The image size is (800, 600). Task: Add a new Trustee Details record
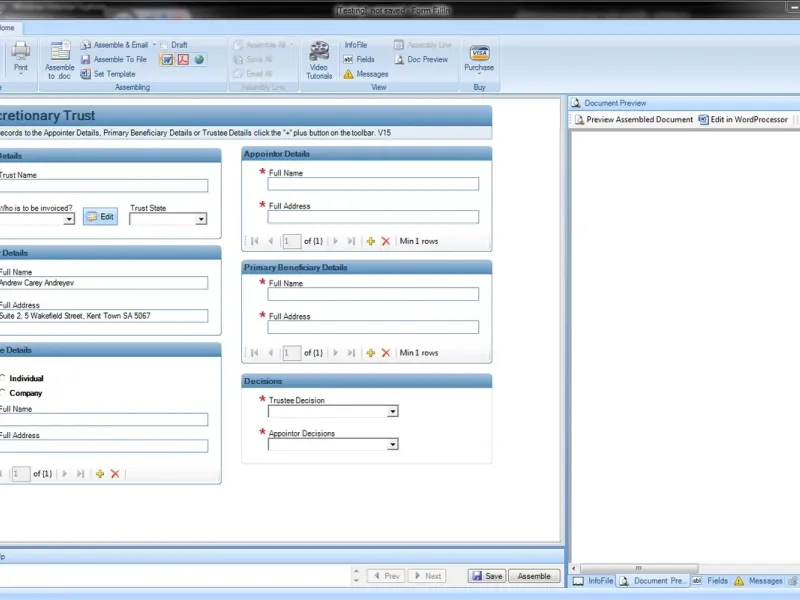[x=100, y=474]
